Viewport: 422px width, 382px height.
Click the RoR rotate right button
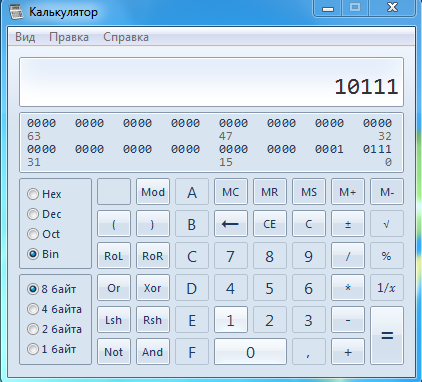point(153,256)
